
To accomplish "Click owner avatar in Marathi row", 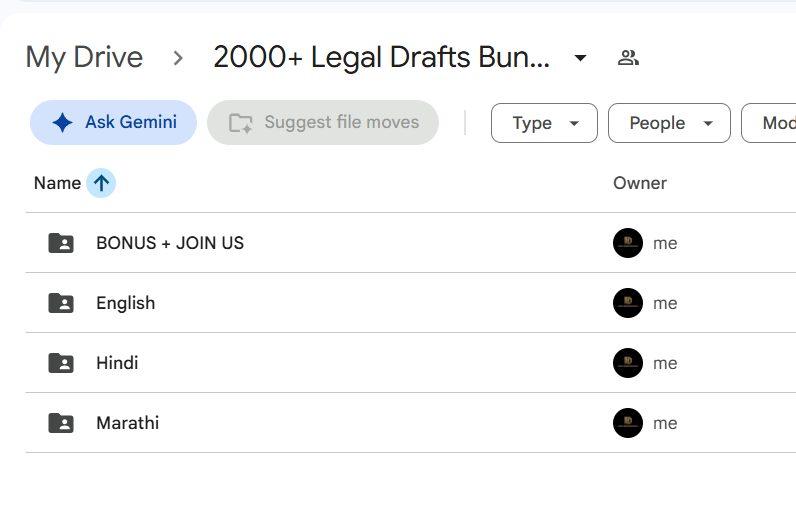I will point(628,422).
